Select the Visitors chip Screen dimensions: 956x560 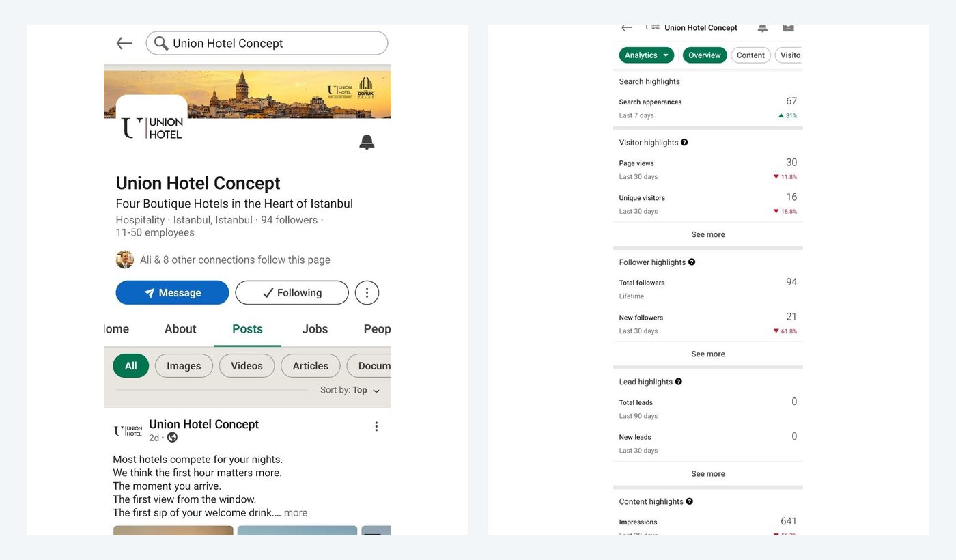[x=789, y=55]
